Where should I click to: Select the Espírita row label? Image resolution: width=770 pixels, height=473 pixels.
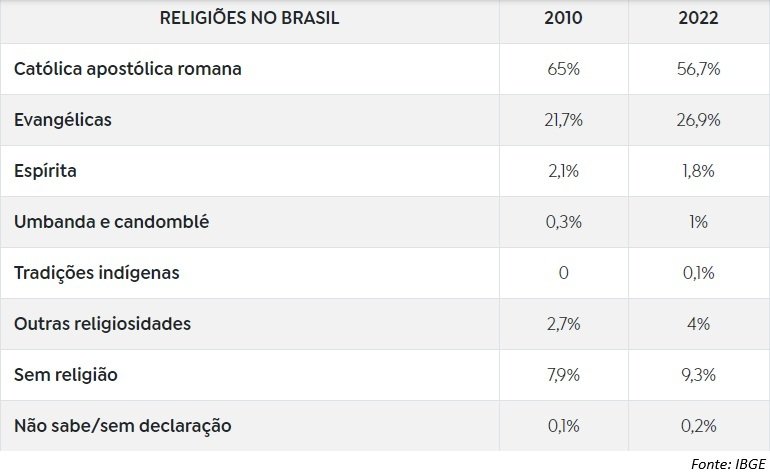(x=45, y=171)
